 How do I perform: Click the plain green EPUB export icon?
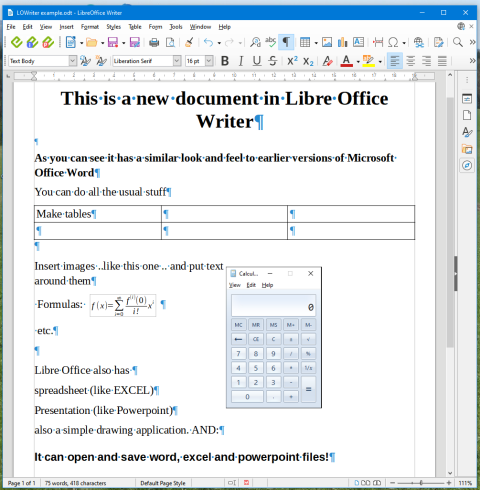pyautogui.click(x=16, y=42)
